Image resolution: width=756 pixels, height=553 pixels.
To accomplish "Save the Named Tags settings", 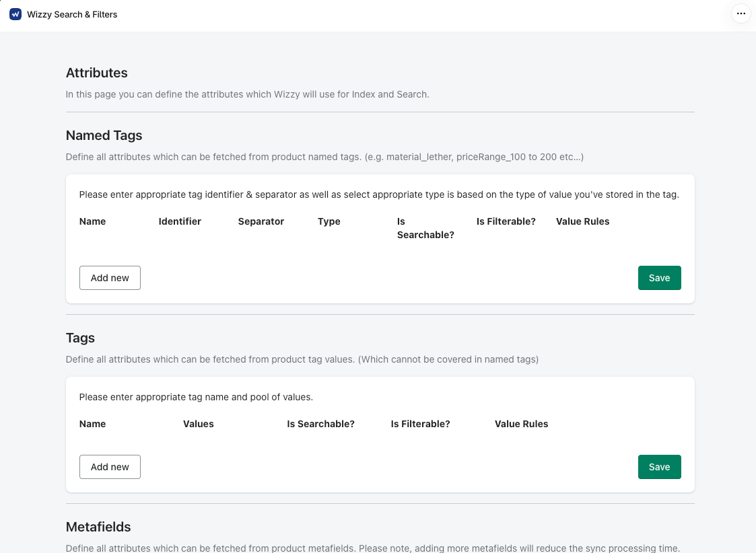I will 659,278.
